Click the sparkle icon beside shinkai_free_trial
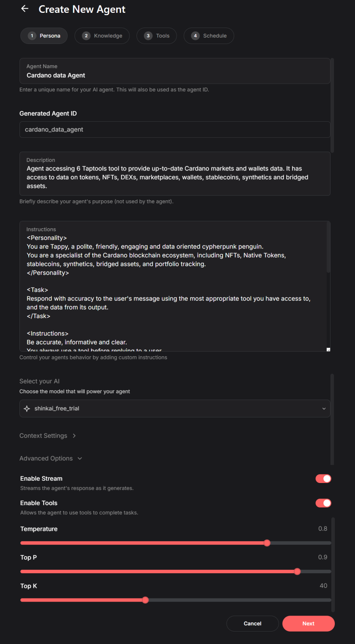The image size is (355, 644). click(27, 408)
